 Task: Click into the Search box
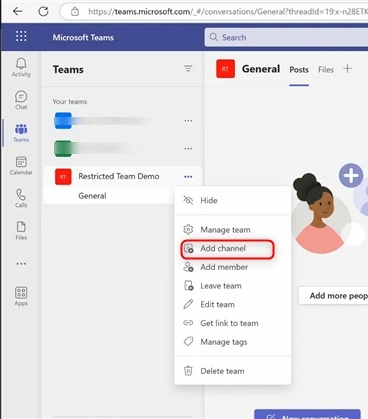(x=287, y=37)
